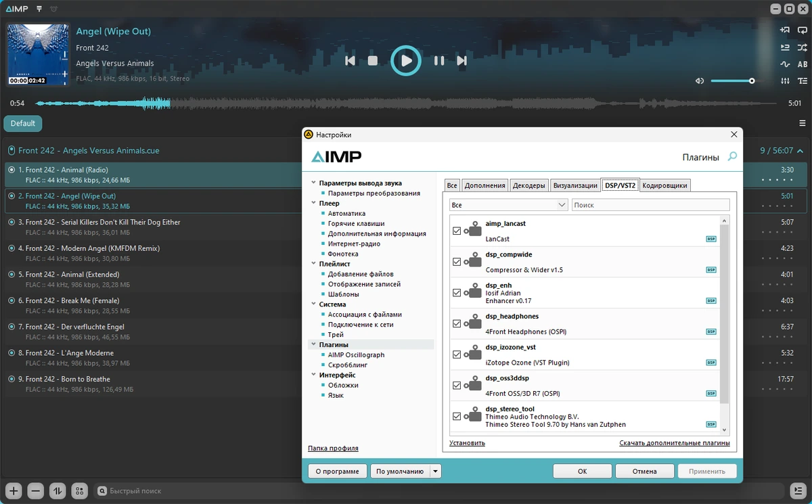Collapse the 'Плагины' tree section
812x504 pixels.
coord(313,344)
